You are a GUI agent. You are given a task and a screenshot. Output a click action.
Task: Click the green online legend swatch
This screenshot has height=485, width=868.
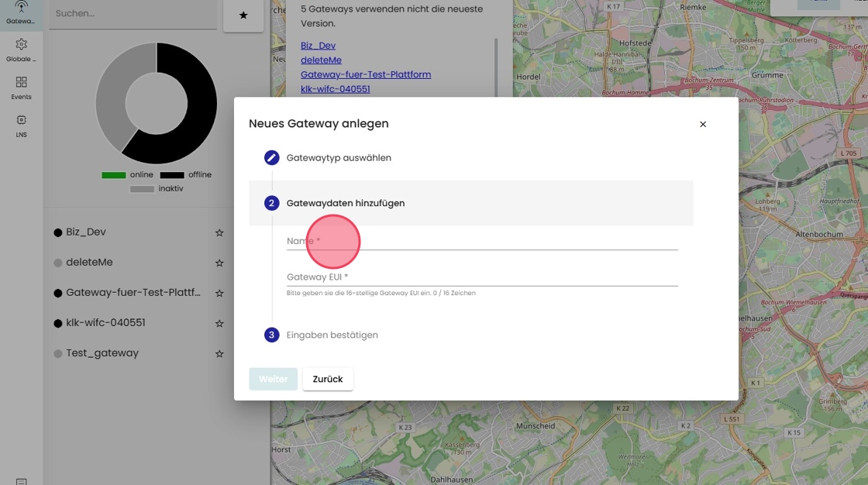113,175
